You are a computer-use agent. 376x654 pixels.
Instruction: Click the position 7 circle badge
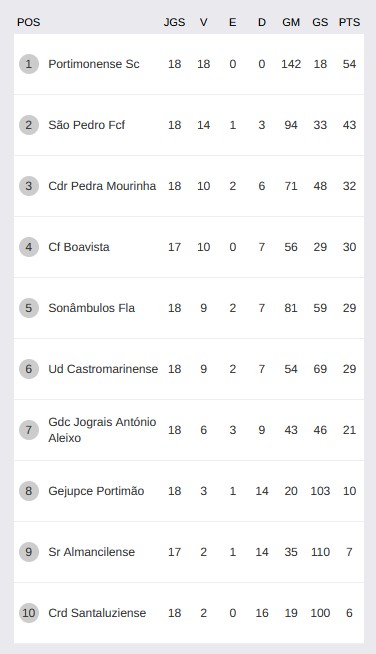pos(29,430)
